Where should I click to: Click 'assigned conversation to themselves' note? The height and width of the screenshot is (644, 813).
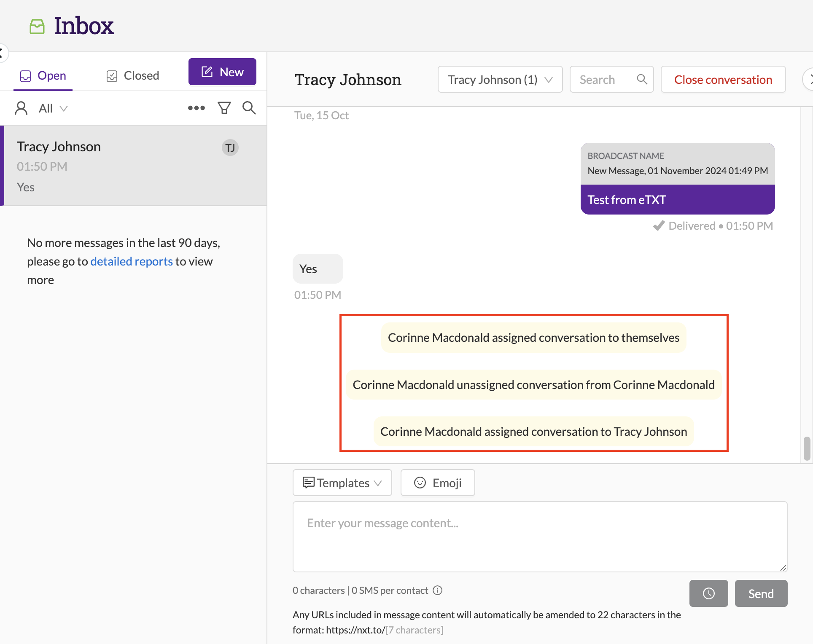click(534, 338)
